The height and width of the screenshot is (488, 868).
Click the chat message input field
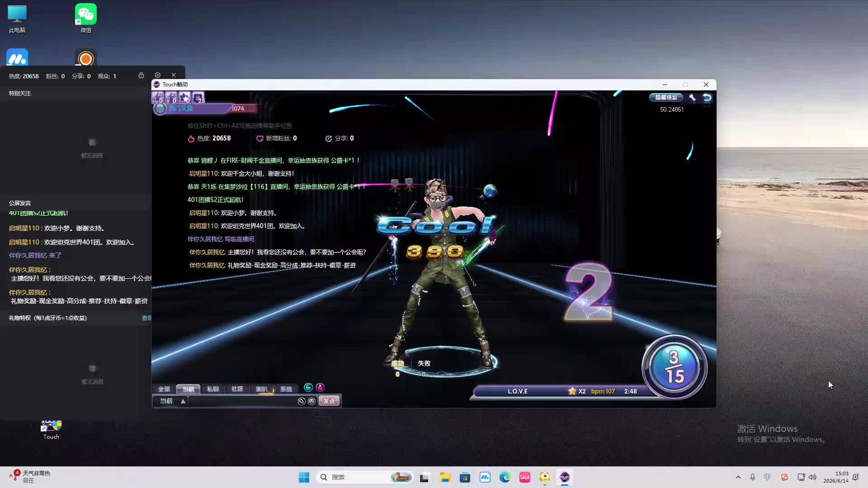pos(242,401)
